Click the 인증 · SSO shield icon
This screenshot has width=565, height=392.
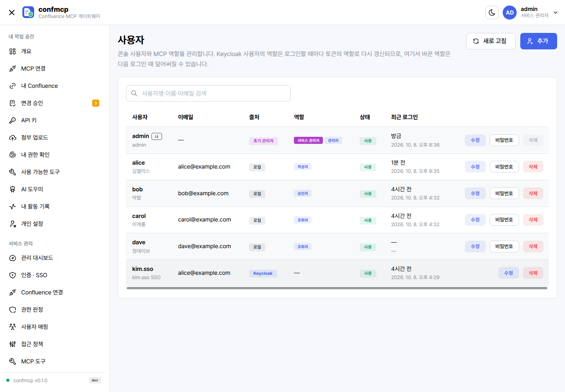tap(13, 275)
